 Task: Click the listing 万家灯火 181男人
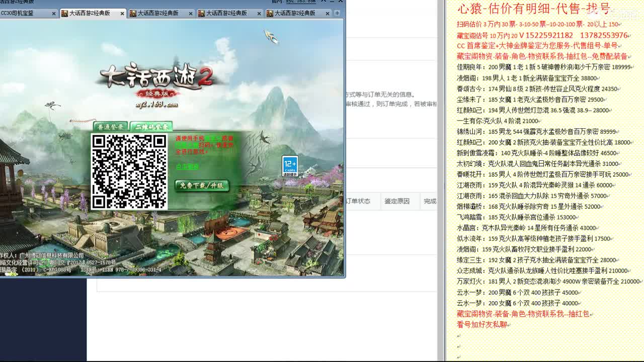[x=548, y=282]
